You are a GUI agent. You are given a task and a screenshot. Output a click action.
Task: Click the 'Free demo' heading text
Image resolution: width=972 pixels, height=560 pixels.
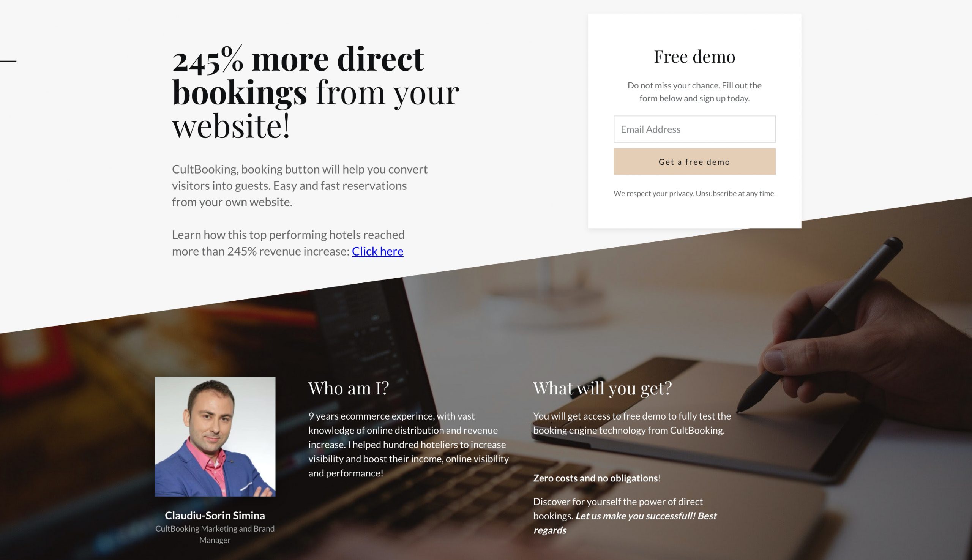pos(694,56)
